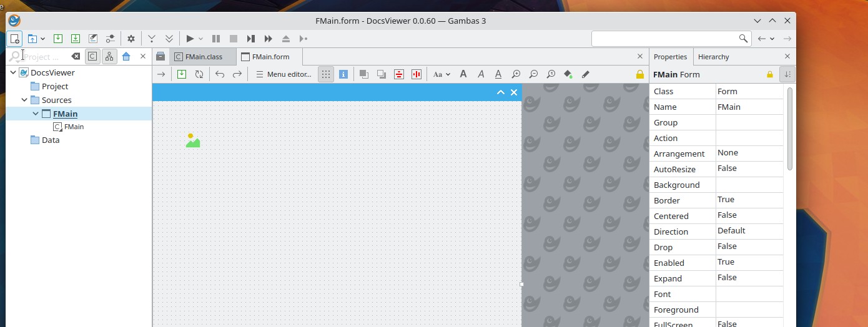Click the zoom in magnifier icon
Image resolution: width=868 pixels, height=327 pixels.
click(516, 74)
